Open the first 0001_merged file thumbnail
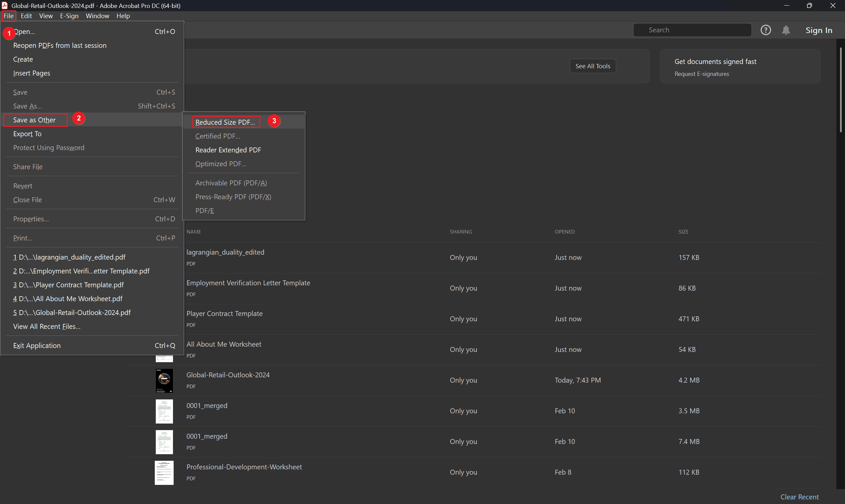The width and height of the screenshot is (845, 504). click(x=164, y=411)
